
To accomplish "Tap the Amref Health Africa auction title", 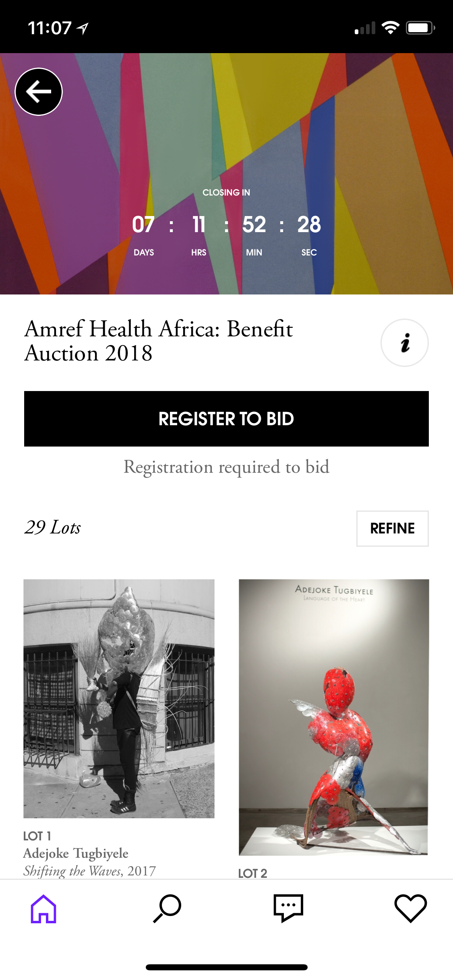I will tap(158, 340).
